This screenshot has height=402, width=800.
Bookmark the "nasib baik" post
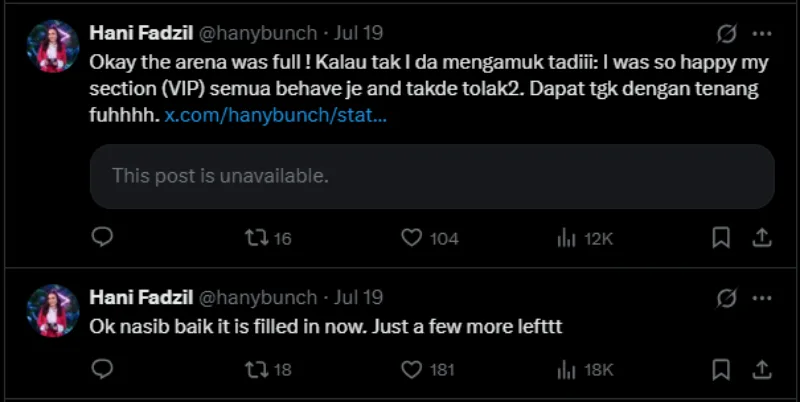click(720, 370)
